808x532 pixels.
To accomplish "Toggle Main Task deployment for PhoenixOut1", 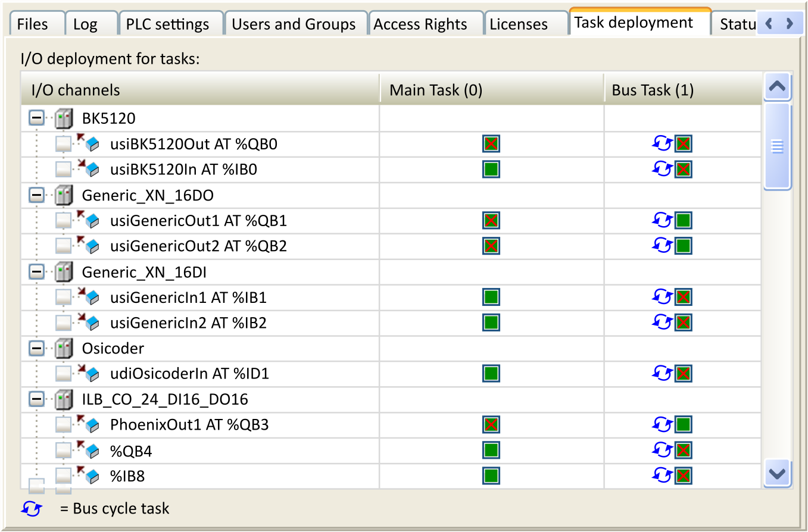I will click(x=490, y=425).
